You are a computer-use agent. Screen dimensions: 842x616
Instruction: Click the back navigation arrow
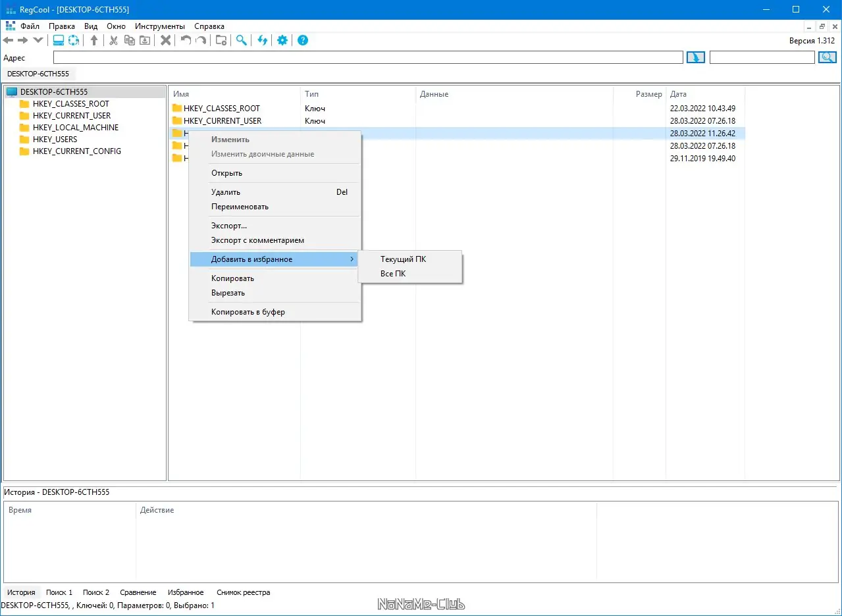[x=9, y=40]
